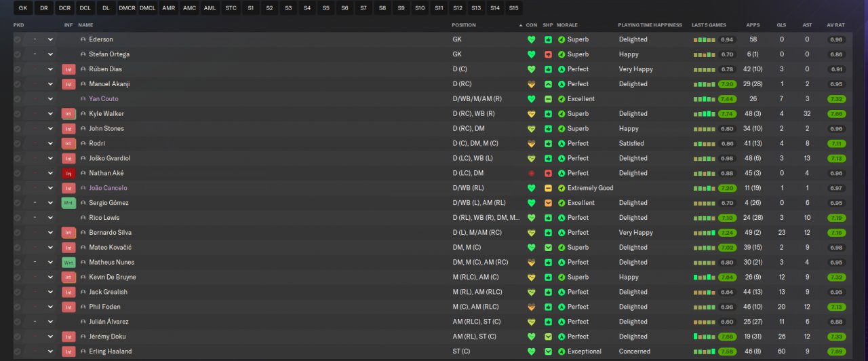Viewport: 868px width, 361px height.
Task: Click the red sharpness icon for Stefan Ortega
Action: [x=548, y=54]
